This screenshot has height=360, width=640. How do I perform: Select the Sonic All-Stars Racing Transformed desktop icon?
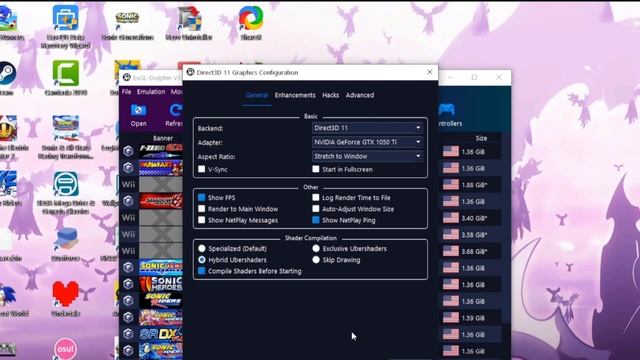point(65,128)
